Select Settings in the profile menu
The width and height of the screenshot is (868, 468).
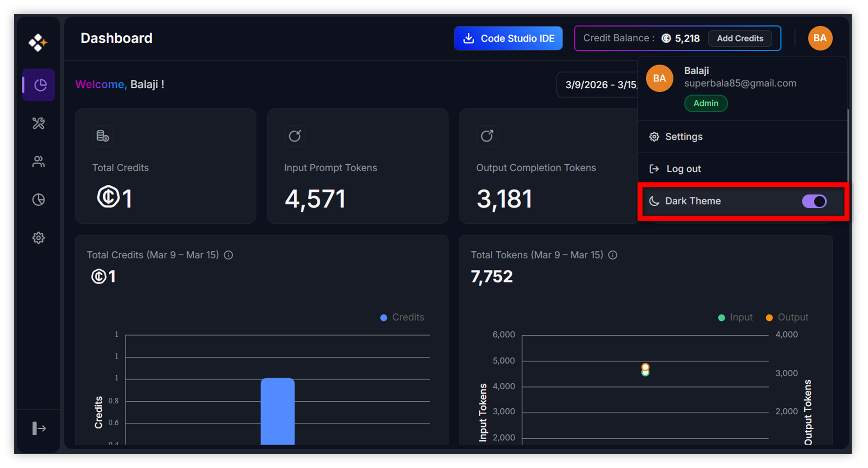(683, 137)
